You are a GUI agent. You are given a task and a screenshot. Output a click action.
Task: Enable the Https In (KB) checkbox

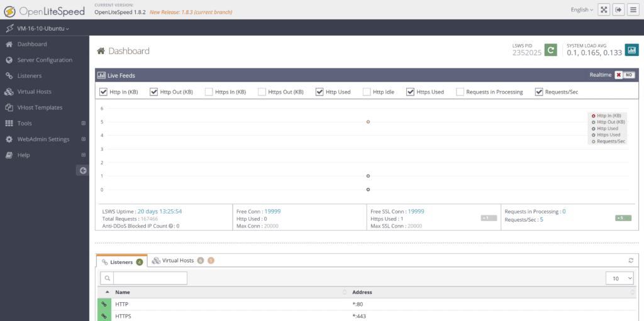(x=209, y=92)
